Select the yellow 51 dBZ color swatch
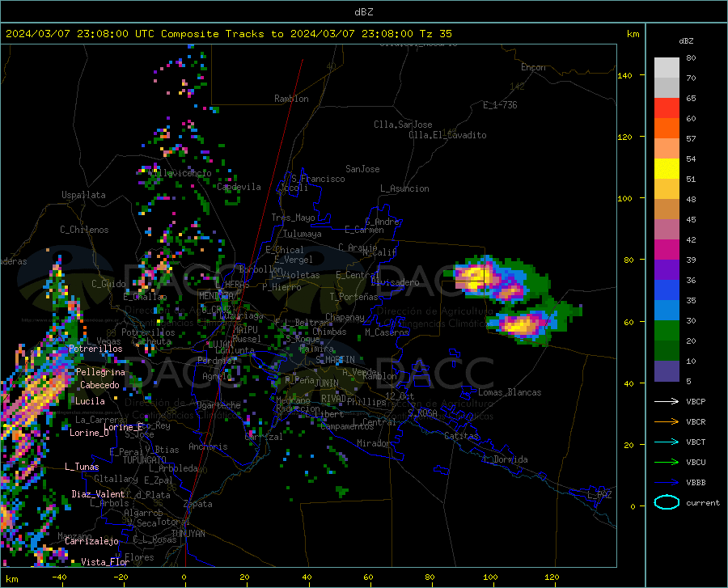Viewport: 728px width, 588px height. (667, 169)
